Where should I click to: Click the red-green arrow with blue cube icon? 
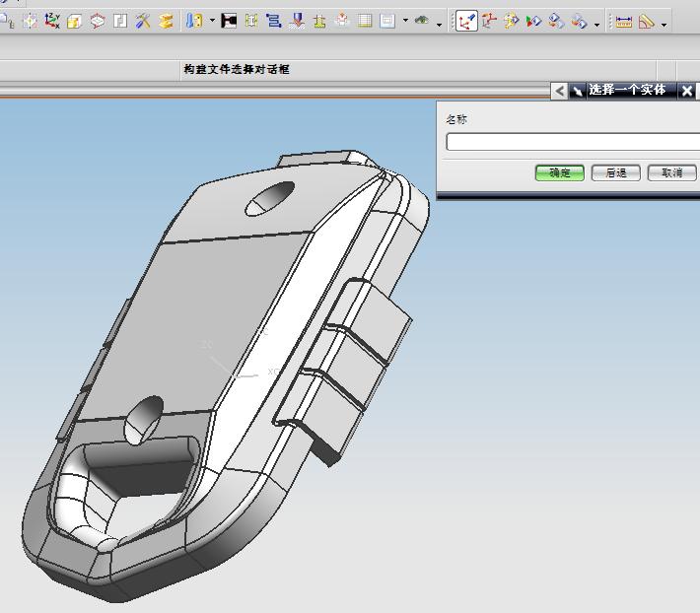534,21
